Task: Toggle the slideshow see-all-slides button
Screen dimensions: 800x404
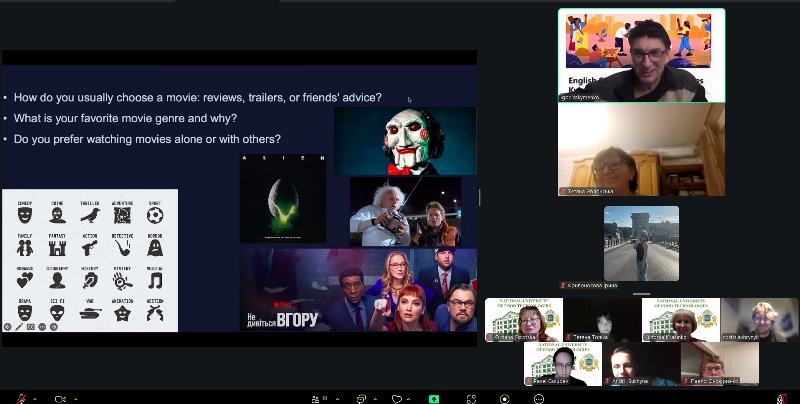Action: (30, 326)
